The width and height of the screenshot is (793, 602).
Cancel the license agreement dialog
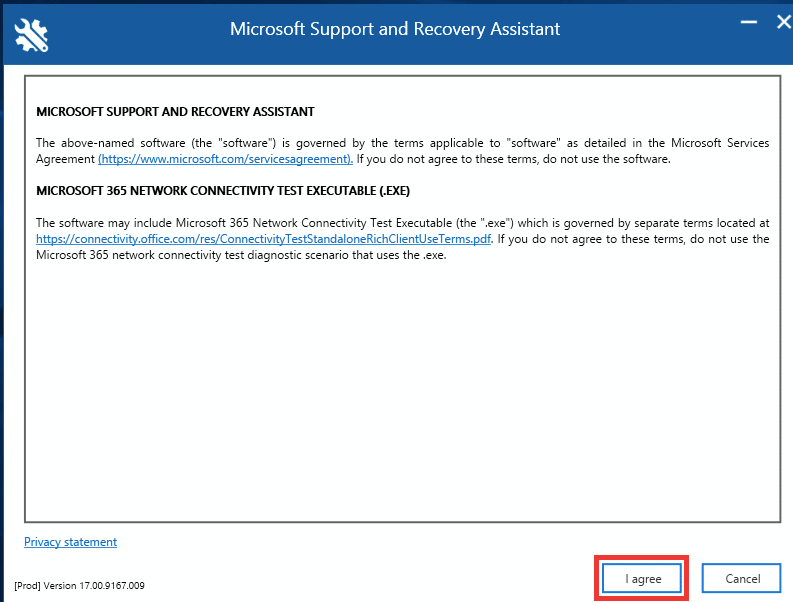741,578
